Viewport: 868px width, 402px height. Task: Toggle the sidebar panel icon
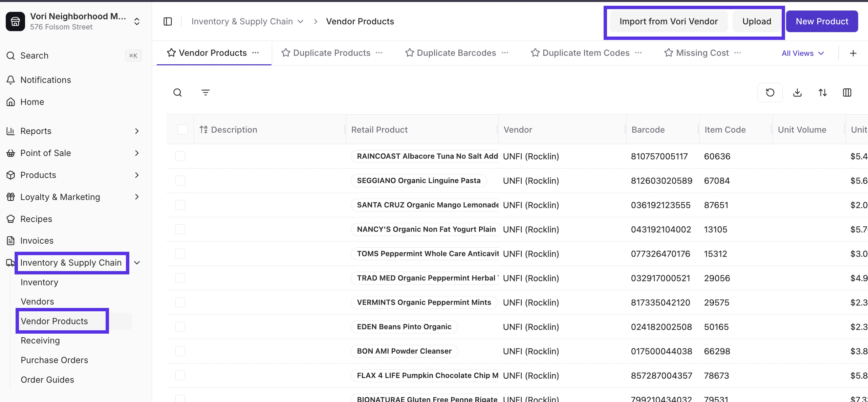pyautogui.click(x=168, y=22)
